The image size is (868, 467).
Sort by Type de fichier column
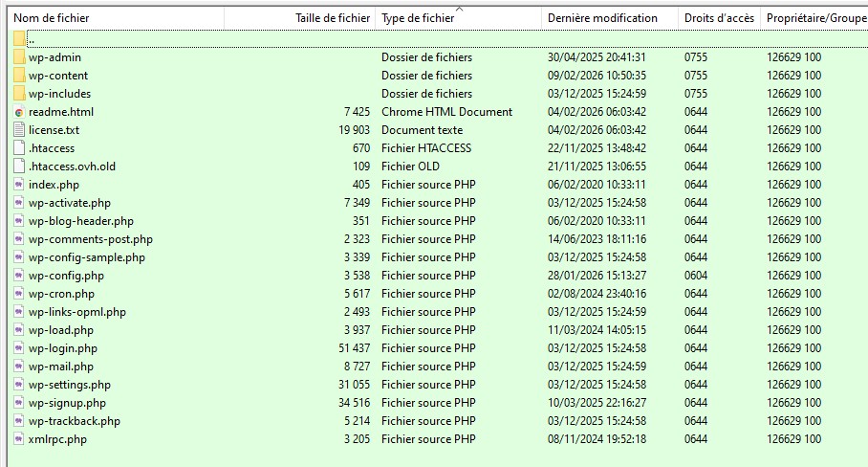pos(458,18)
